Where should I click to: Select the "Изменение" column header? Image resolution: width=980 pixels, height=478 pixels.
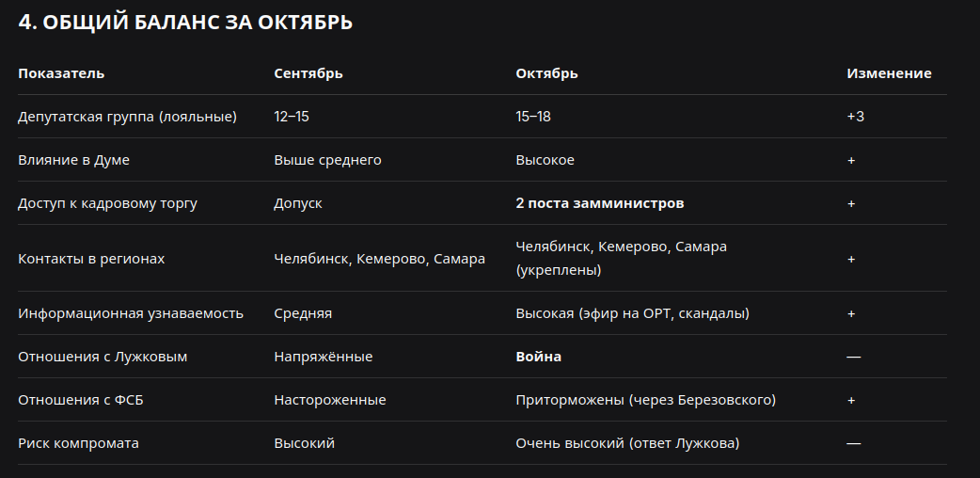[x=889, y=73]
